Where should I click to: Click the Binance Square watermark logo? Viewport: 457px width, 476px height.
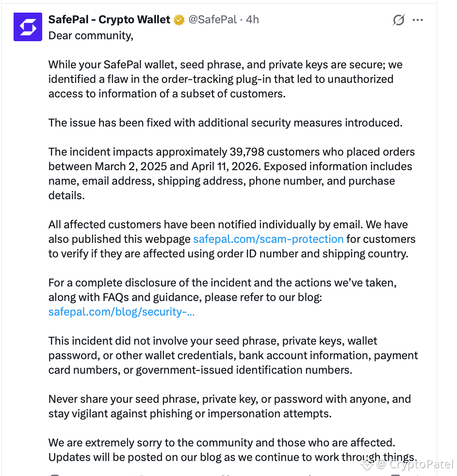click(x=367, y=464)
